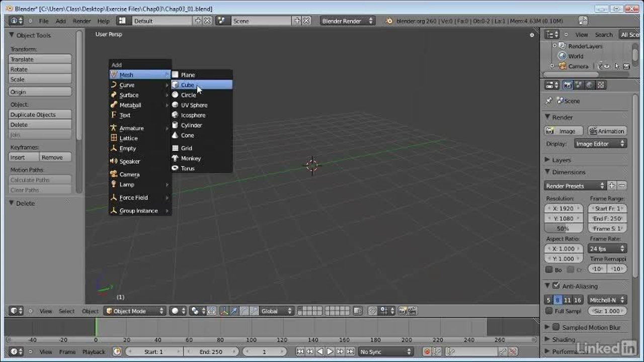The height and width of the screenshot is (362, 644).
Task: Select Cube from the Mesh submenu
Action: (187, 84)
